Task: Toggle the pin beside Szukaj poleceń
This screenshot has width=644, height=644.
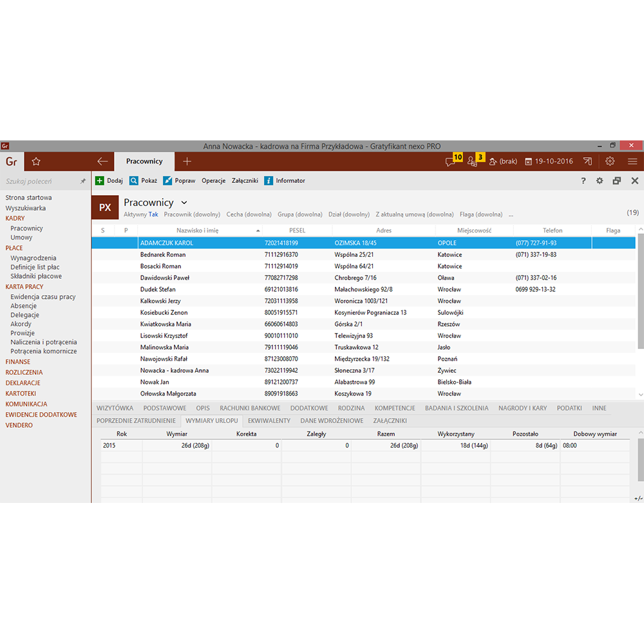Action: pos(82,182)
